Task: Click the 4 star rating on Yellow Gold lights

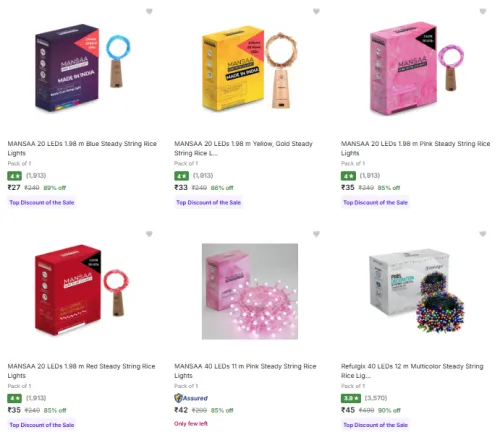Action: pos(181,176)
